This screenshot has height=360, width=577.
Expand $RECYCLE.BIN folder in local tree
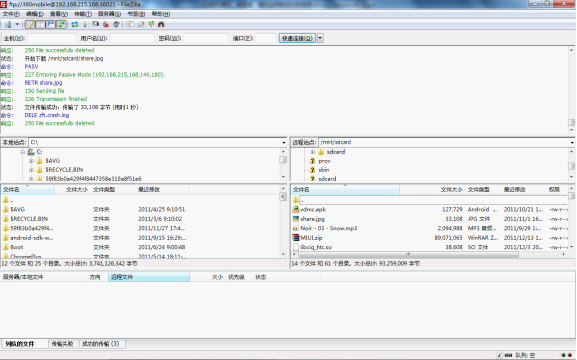[x=31, y=170]
